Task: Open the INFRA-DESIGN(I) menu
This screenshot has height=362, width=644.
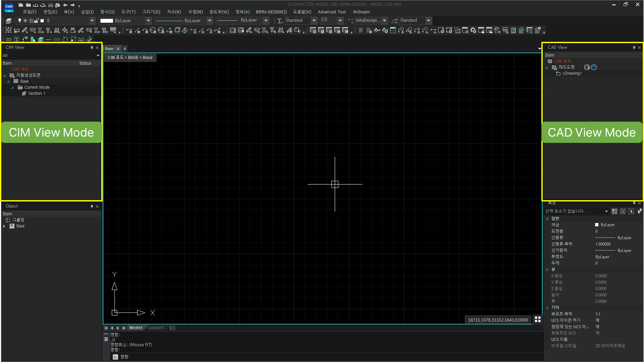Action: [271, 12]
